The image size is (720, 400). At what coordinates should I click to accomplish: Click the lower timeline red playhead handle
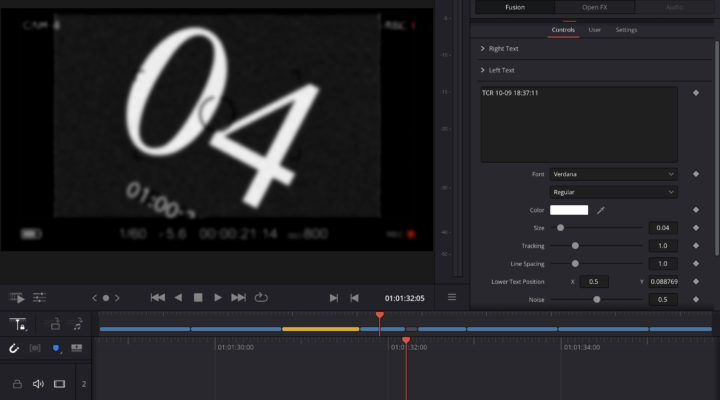tap(406, 340)
